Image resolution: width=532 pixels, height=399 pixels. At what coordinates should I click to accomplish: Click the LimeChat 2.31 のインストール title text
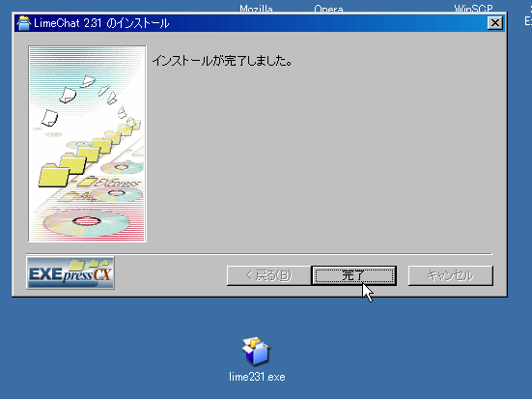(101, 23)
